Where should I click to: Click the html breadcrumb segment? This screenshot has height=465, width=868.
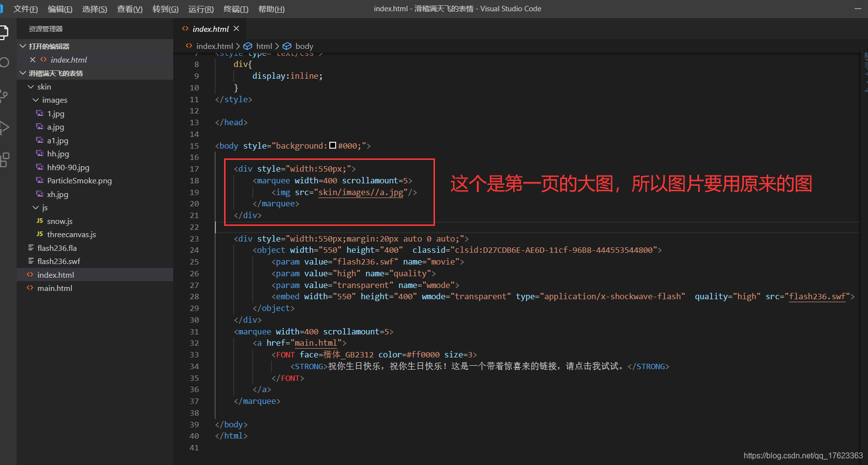tap(264, 46)
